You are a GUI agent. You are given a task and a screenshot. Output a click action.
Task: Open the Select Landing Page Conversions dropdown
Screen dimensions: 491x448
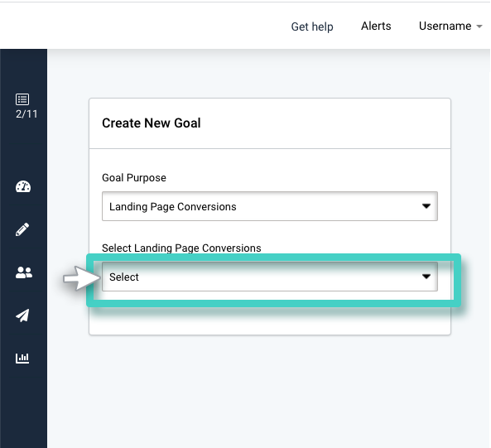[270, 277]
